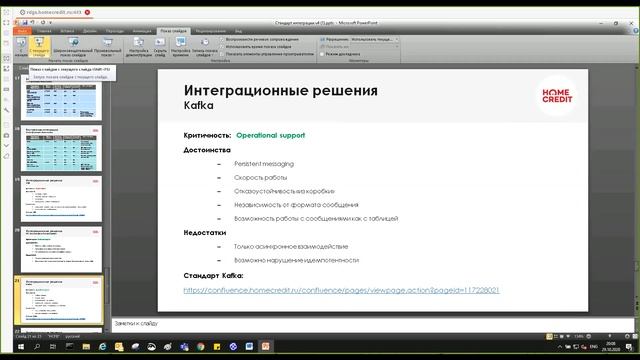Click the thumbnail panel scrollbar
The width and height of the screenshot is (640, 360).
[x=107, y=286]
